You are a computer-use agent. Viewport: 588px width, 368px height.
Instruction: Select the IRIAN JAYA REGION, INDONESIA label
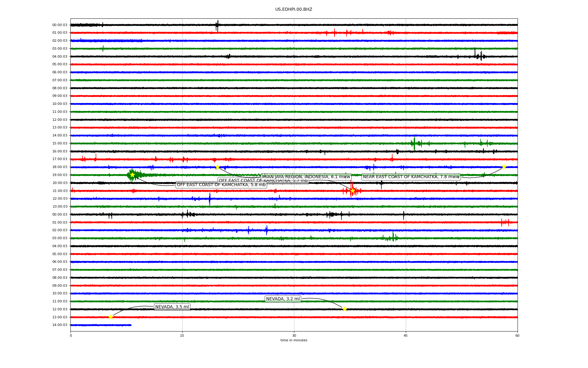(x=306, y=177)
